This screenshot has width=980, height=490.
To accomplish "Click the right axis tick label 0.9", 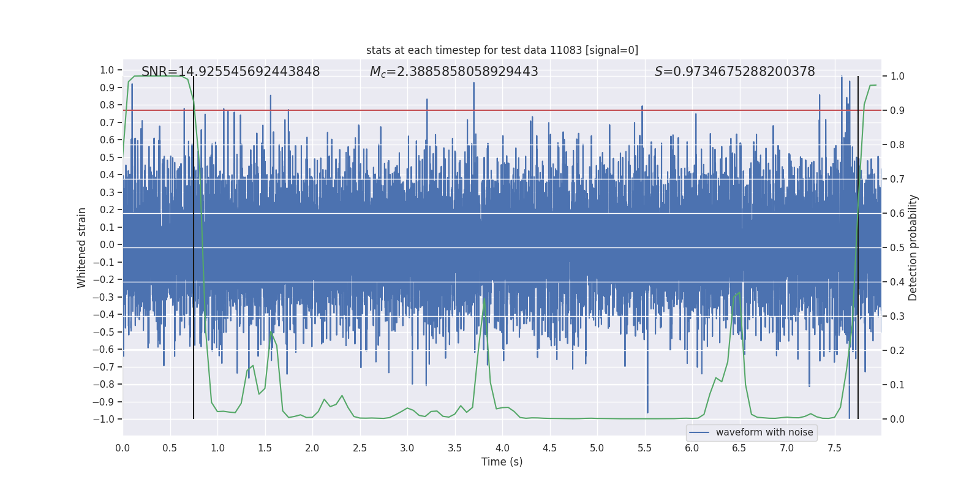I will click(x=897, y=110).
